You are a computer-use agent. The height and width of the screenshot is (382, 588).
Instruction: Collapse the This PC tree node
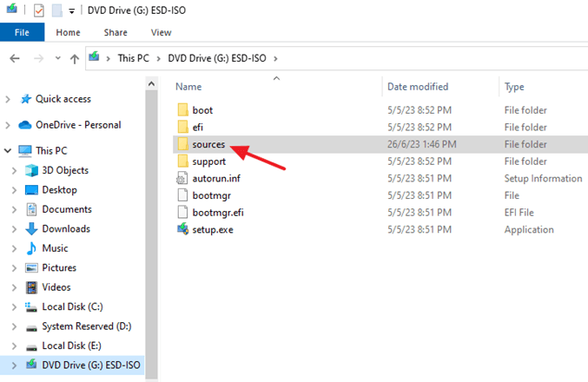coord(9,150)
